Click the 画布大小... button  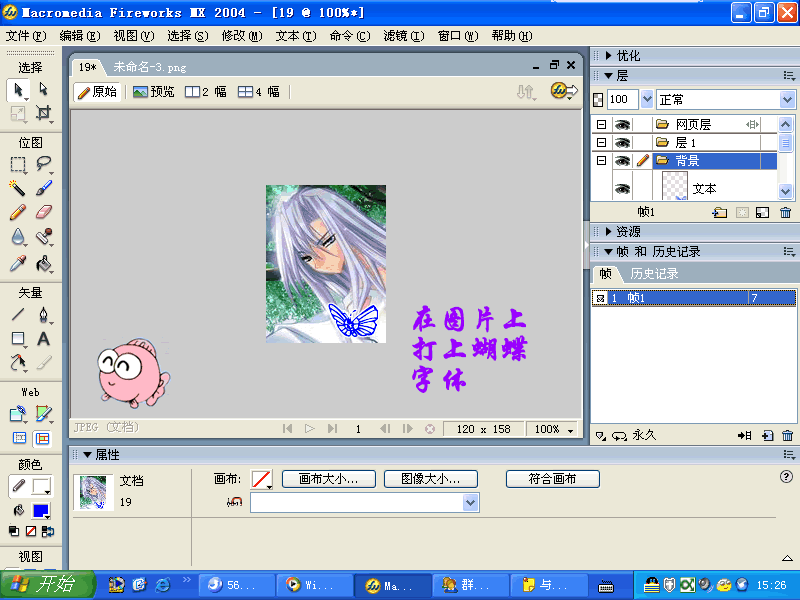pyautogui.click(x=329, y=479)
